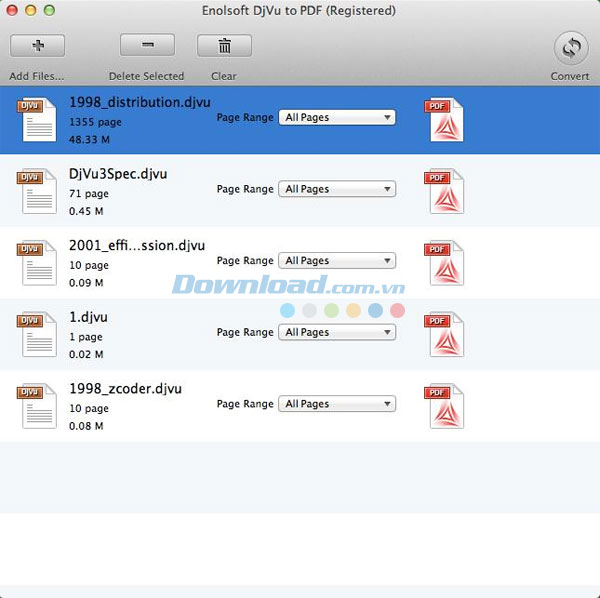Click DjVu icon of 1998_distribution.djvu
600x598 pixels.
37,120
